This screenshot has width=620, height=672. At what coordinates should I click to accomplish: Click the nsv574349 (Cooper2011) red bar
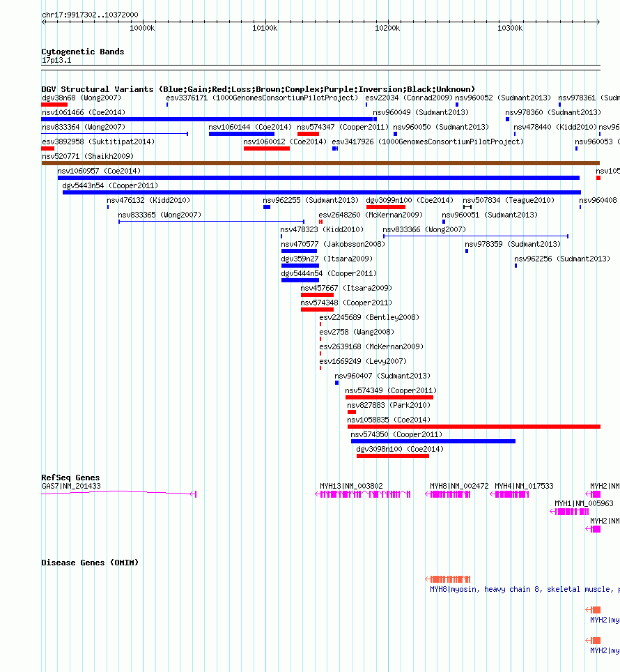coord(389,397)
